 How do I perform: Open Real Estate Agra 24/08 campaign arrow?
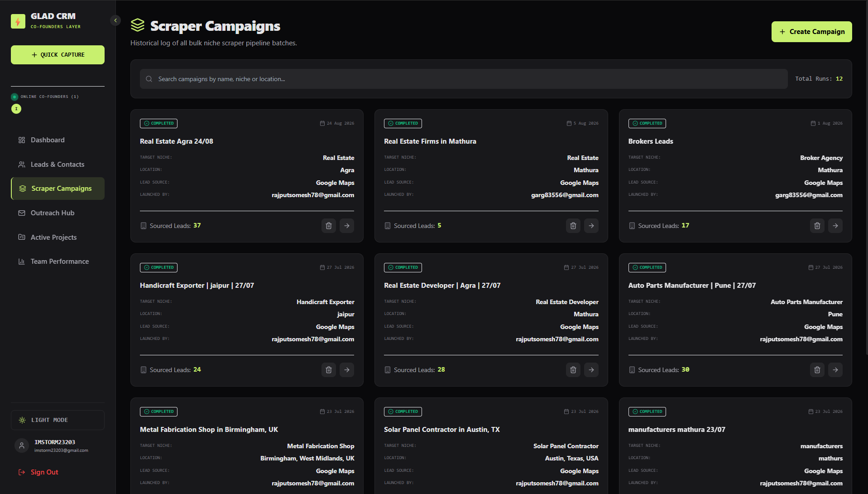click(347, 226)
